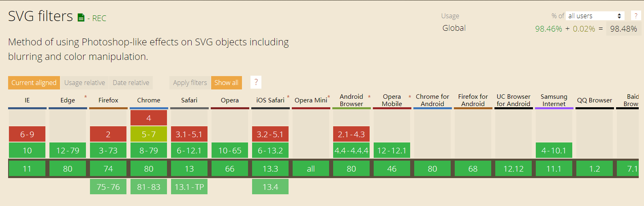Click the Apply filters button
The height and width of the screenshot is (206, 644).
[x=190, y=83]
